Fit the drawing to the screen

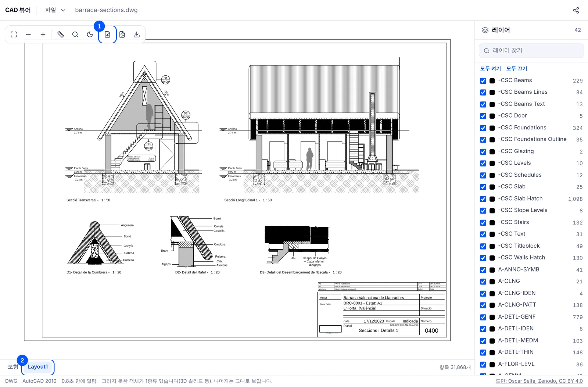pos(14,35)
